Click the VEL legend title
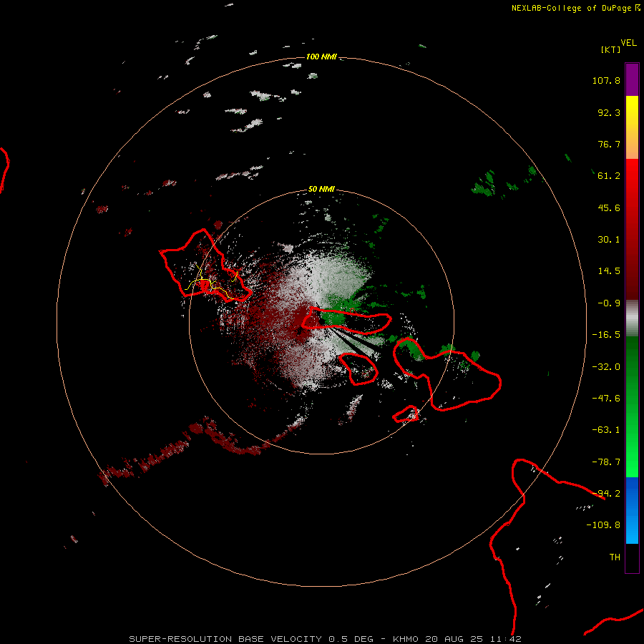Screen dimensions: 644x644 click(629, 43)
